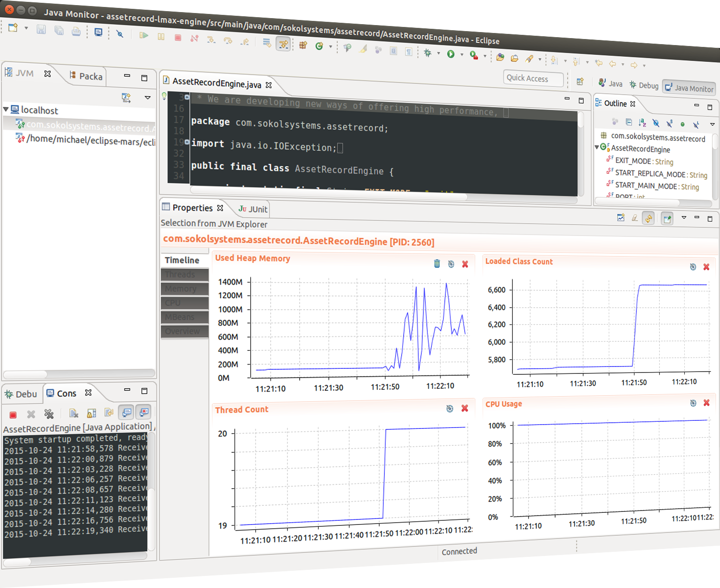This screenshot has width=720, height=588.
Task: Click the green Run launch icon
Action: [x=451, y=54]
